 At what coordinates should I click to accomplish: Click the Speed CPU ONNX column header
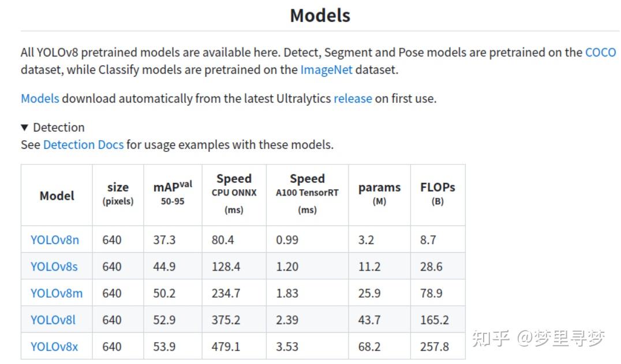[x=234, y=194]
